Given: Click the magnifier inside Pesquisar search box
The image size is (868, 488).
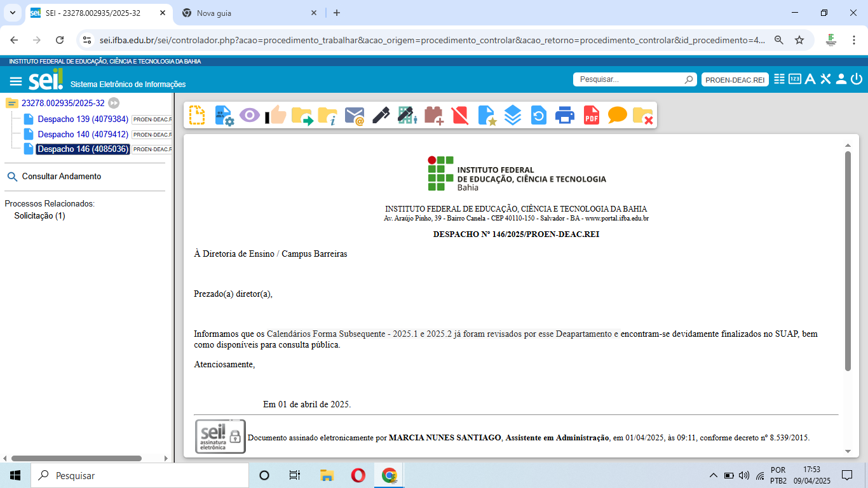Looking at the screenshot, I should pyautogui.click(x=689, y=79).
